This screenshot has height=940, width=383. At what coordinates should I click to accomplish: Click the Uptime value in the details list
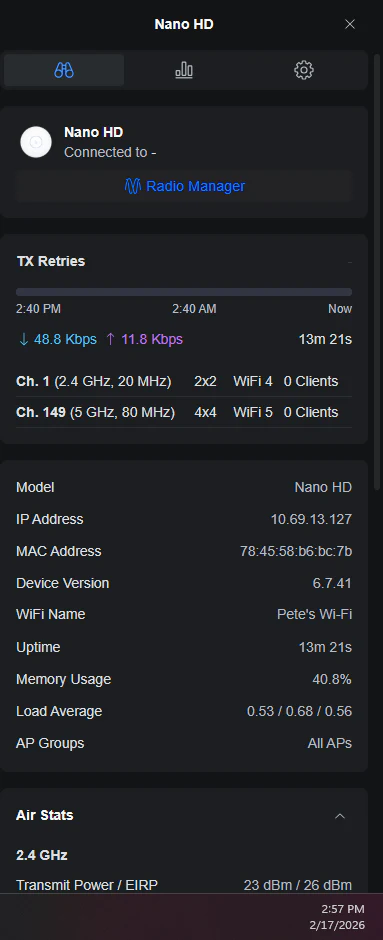325,647
